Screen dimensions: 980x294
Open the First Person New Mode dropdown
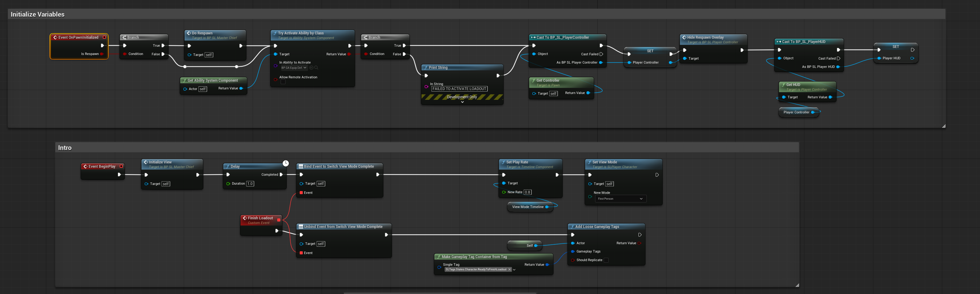point(621,199)
